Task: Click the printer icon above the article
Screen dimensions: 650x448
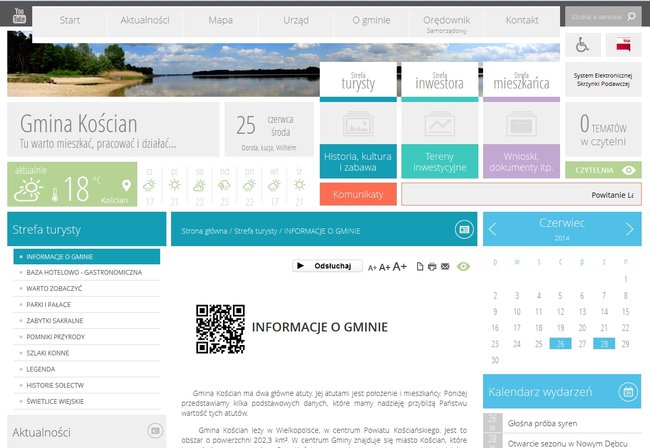Action: pos(432,267)
